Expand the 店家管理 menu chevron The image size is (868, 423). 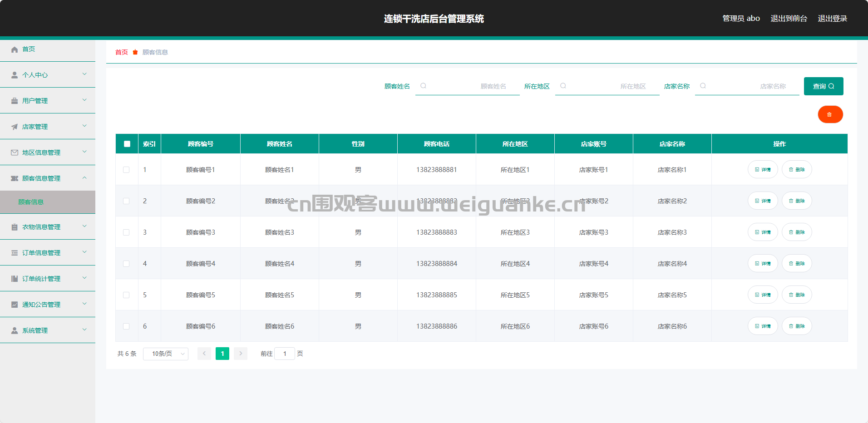(x=84, y=126)
